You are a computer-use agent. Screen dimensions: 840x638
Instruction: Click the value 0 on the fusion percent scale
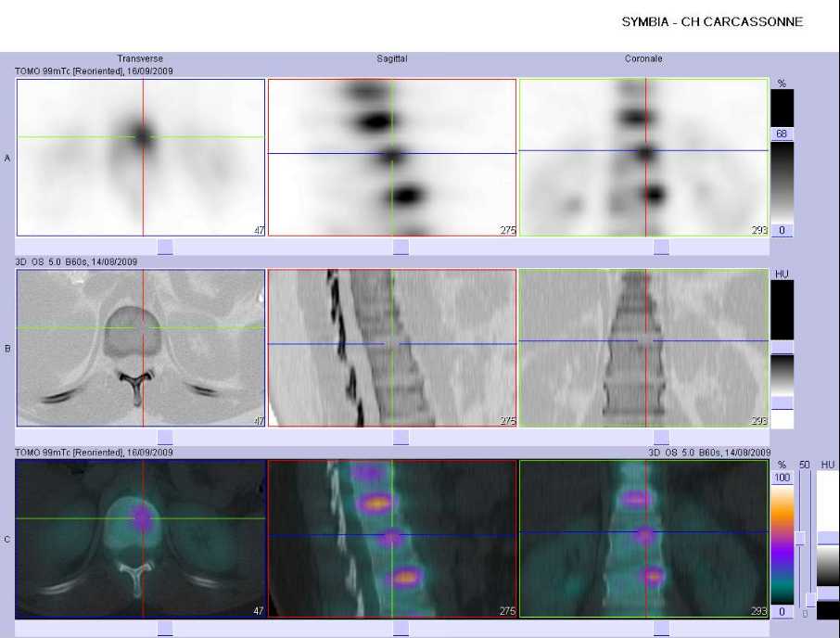783,611
